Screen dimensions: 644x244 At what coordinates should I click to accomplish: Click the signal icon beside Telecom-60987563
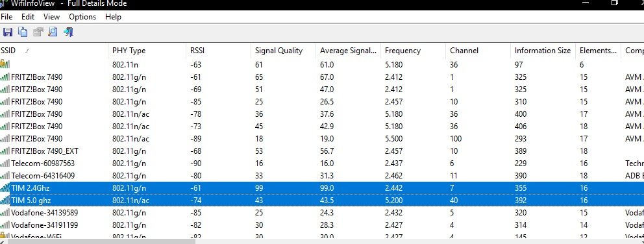click(5, 163)
